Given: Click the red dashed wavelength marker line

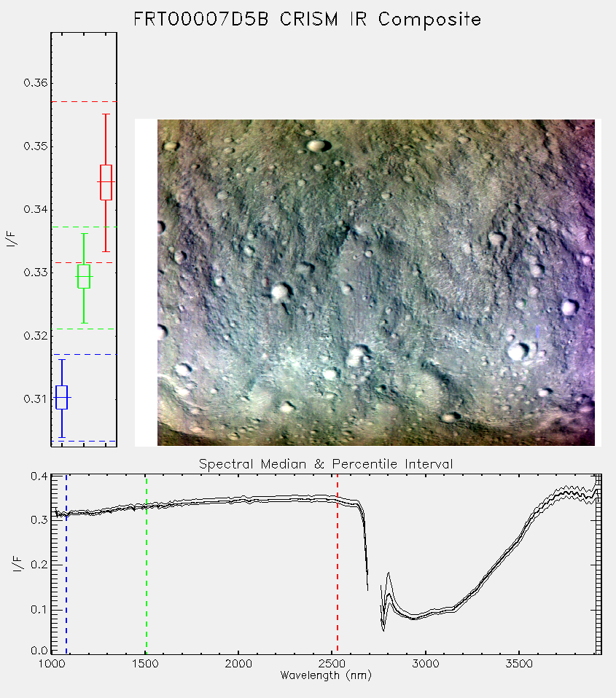Looking at the screenshot, I should (x=338, y=564).
